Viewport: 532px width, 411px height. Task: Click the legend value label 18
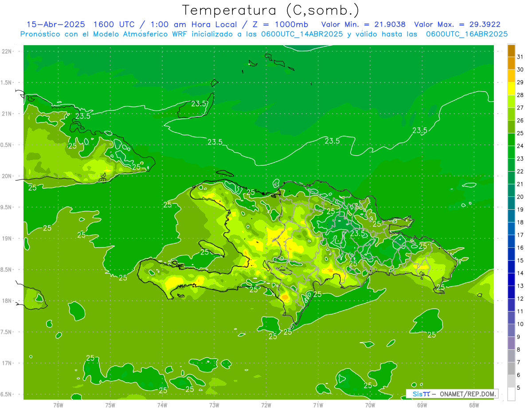pyautogui.click(x=520, y=222)
